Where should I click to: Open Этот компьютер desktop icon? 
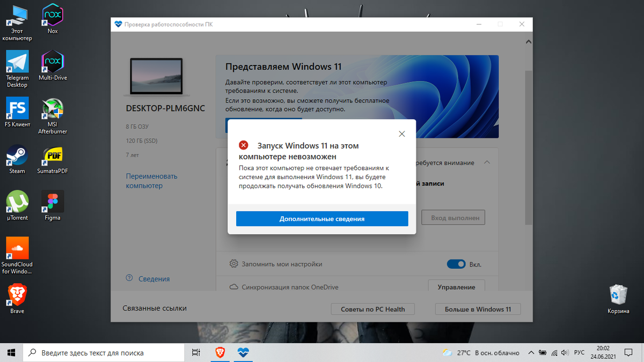(17, 23)
